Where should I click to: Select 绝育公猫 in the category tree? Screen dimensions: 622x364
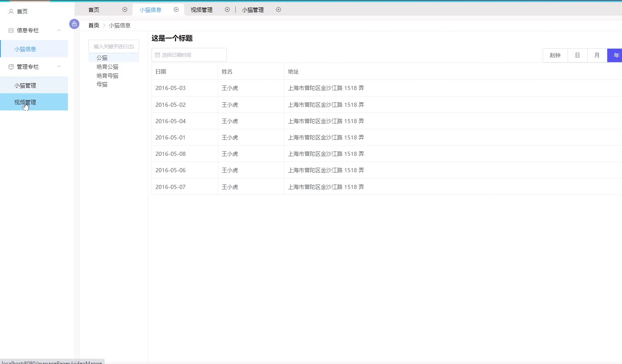[x=107, y=67]
